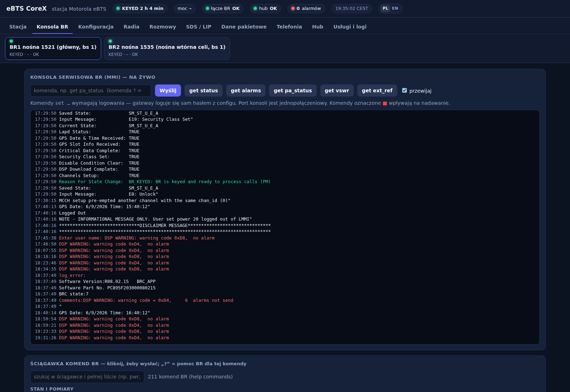Click the KEYED uptime status pill
This screenshot has width=570, height=392.
pos(140,9)
